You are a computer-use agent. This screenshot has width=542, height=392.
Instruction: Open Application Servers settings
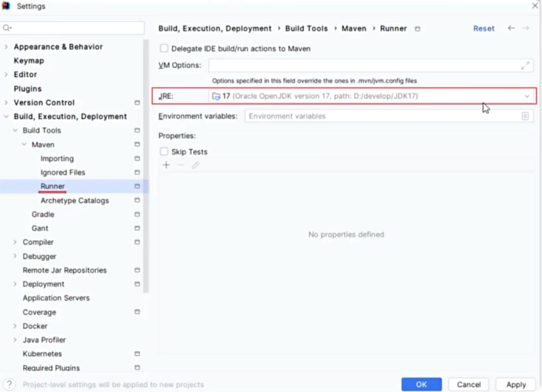tap(56, 298)
